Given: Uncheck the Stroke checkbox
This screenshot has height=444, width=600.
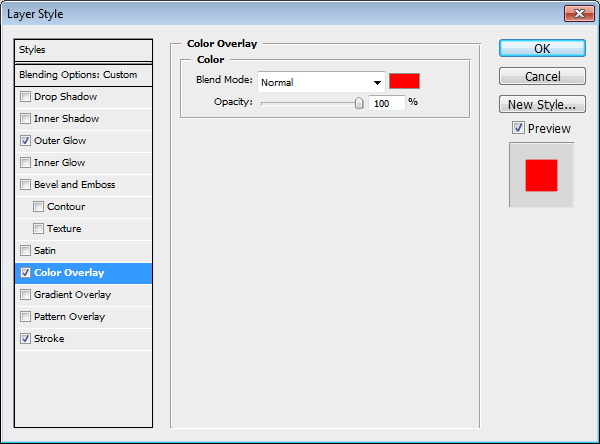Looking at the screenshot, I should (25, 339).
